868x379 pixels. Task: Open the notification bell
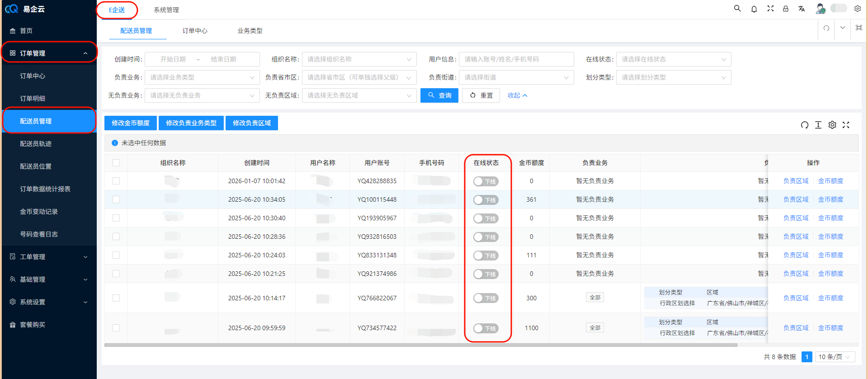(x=754, y=9)
